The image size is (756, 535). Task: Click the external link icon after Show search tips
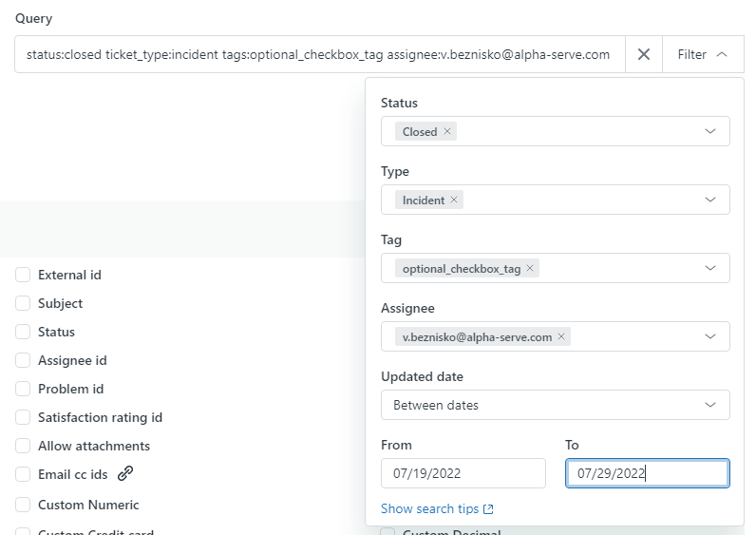pyautogui.click(x=488, y=509)
